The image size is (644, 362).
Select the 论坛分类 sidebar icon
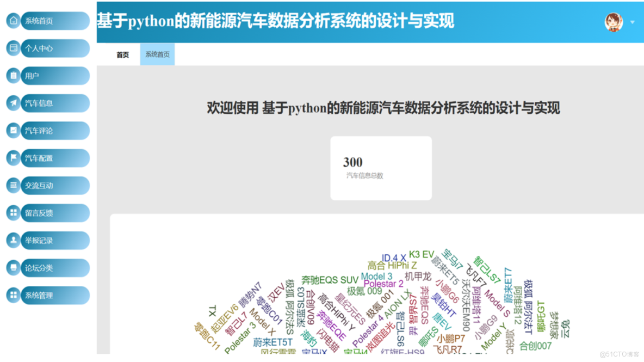(13, 268)
